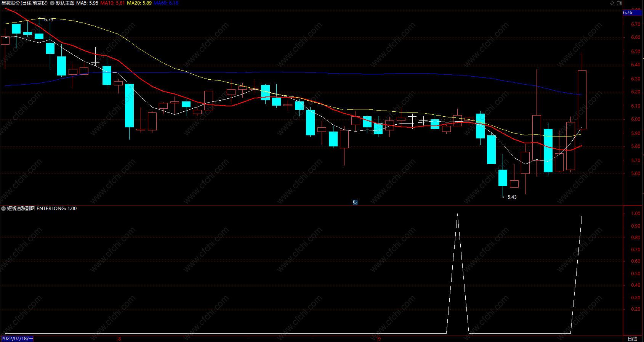Click the 短线追涨副图 sub-chart label
Screen dimensions: 644x342
point(21,209)
